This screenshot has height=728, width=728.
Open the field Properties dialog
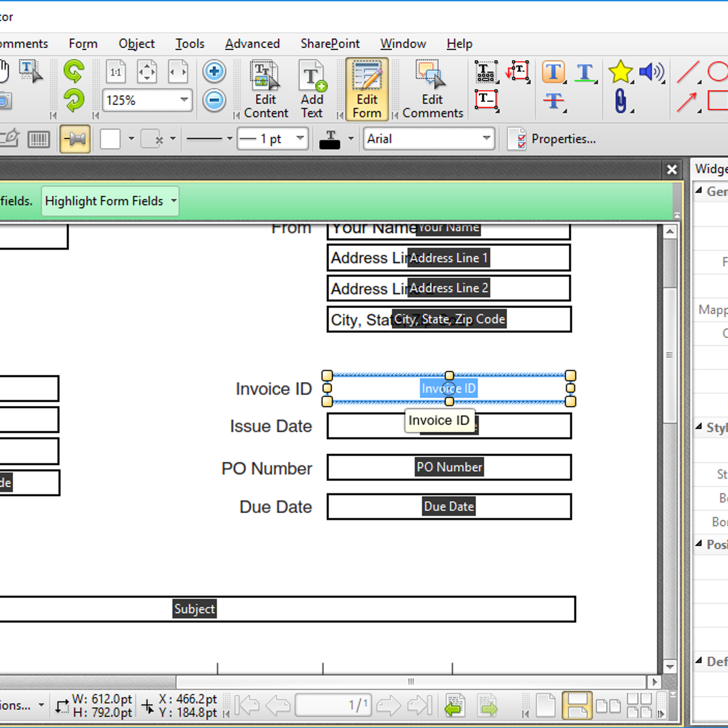point(563,139)
